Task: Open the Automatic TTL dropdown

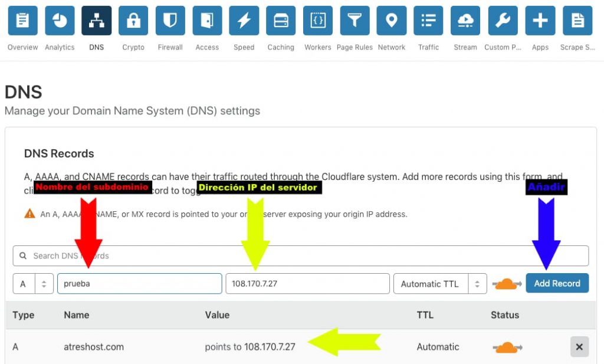Action: pos(440,284)
